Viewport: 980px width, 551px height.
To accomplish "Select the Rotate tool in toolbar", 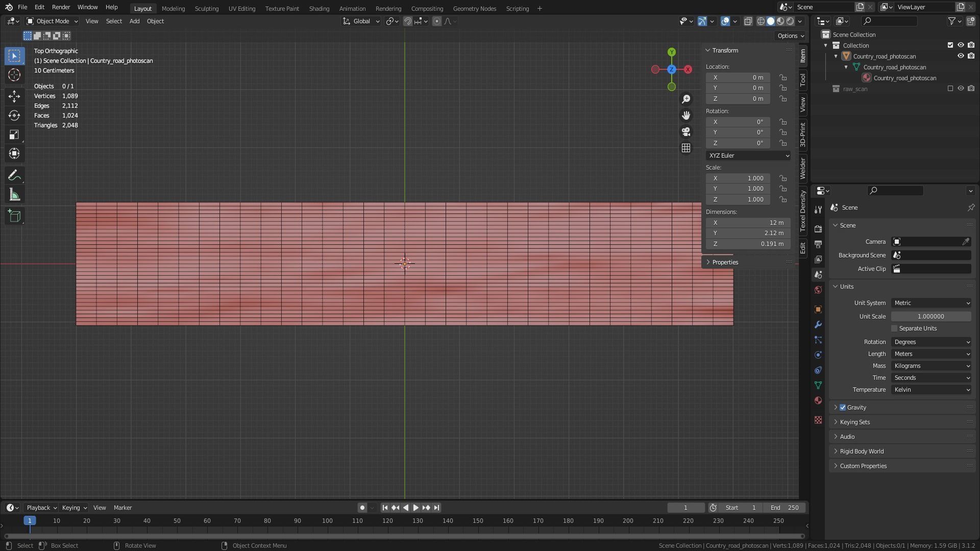I will (14, 115).
